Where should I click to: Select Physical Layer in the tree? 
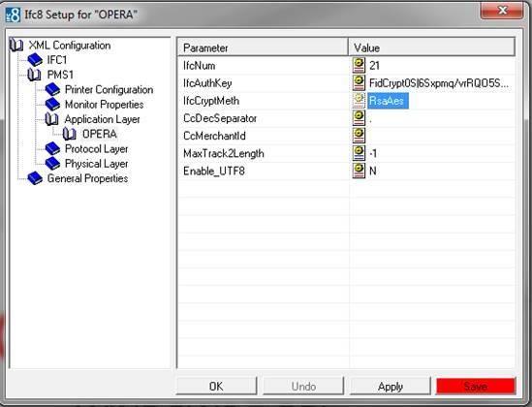[96, 164]
